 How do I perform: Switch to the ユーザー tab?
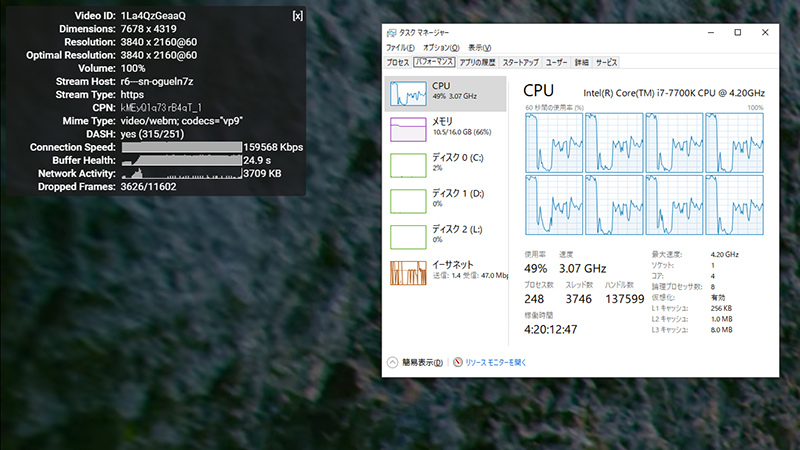tap(556, 62)
